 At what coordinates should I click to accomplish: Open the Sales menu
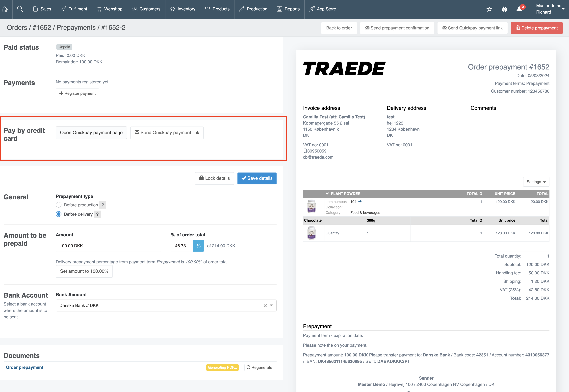[42, 9]
